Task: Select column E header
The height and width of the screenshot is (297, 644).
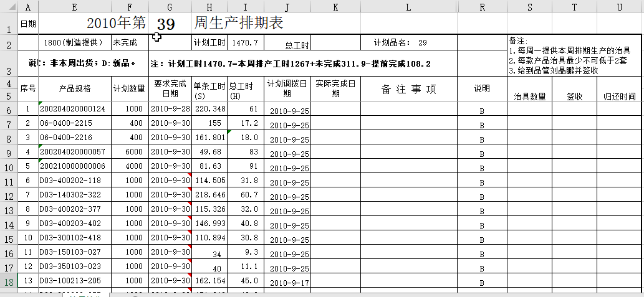Action: tap(74, 6)
